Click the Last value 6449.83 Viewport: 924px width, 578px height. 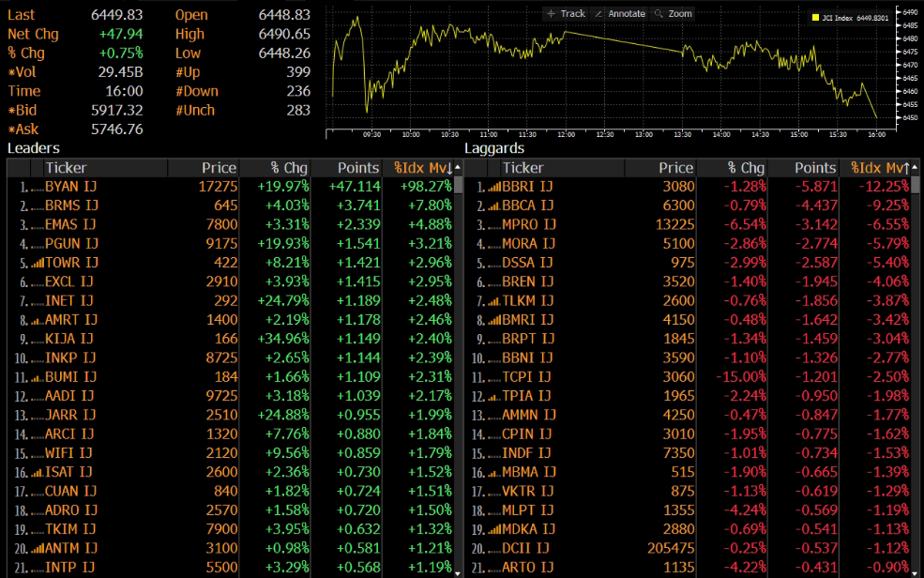(116, 15)
